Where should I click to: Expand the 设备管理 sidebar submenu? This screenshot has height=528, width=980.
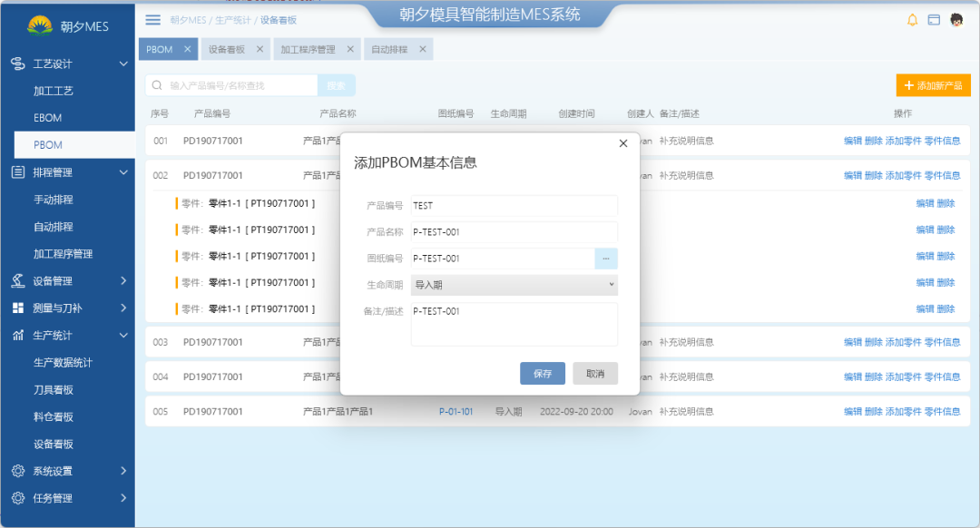[124, 280]
